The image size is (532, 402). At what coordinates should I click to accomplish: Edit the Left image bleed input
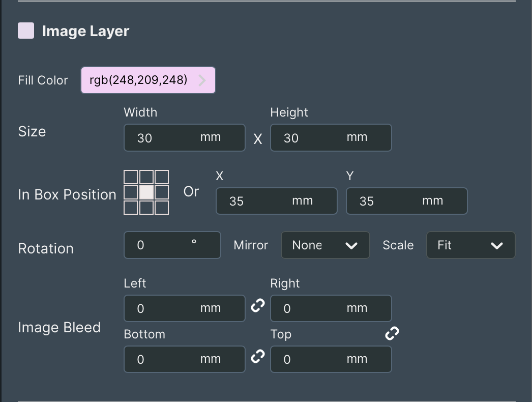coord(185,308)
